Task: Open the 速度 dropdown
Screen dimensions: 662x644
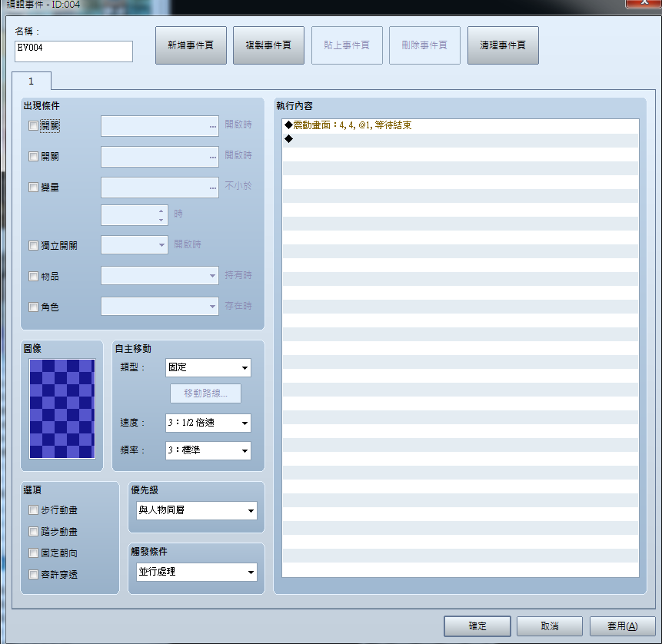Action: pyautogui.click(x=208, y=423)
